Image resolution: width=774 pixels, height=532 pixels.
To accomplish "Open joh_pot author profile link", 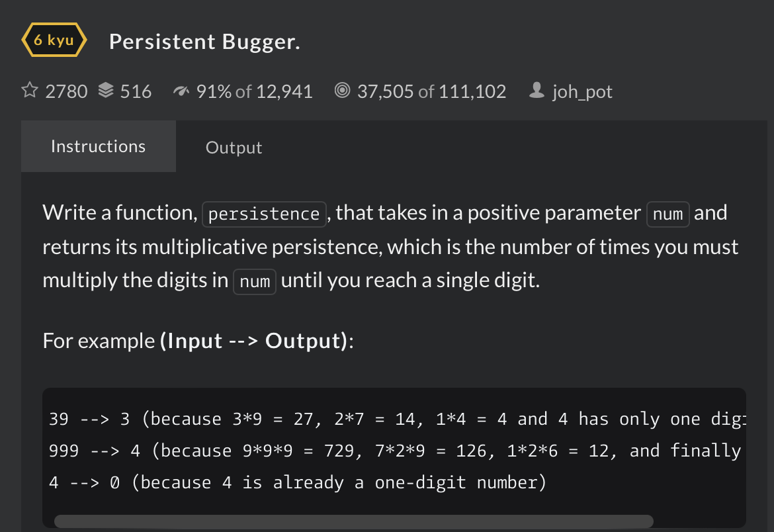I will tap(582, 91).
